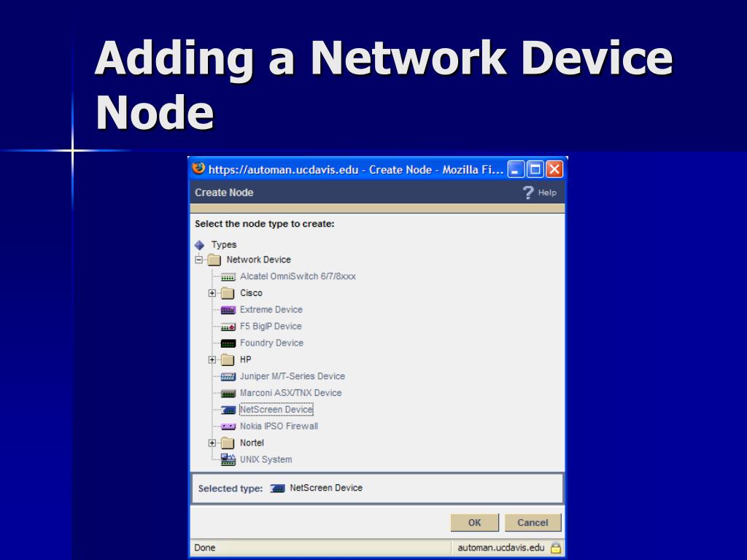This screenshot has height=560, width=747.
Task: Select Extreme Device node type
Action: pos(271,309)
